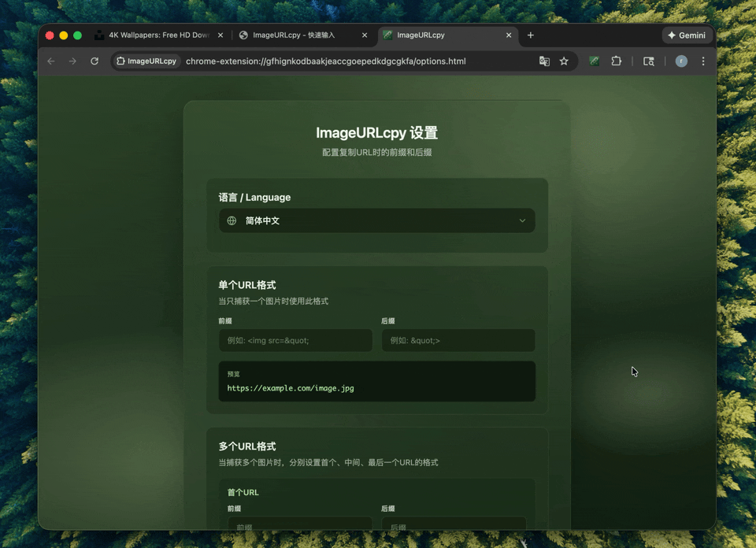This screenshot has width=756, height=548.
Task: Close the 4K Wallpapers tab
Action: (220, 35)
